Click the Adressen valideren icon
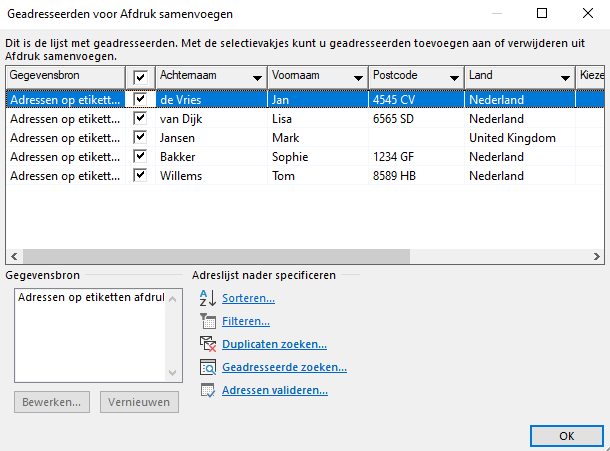 tap(207, 390)
